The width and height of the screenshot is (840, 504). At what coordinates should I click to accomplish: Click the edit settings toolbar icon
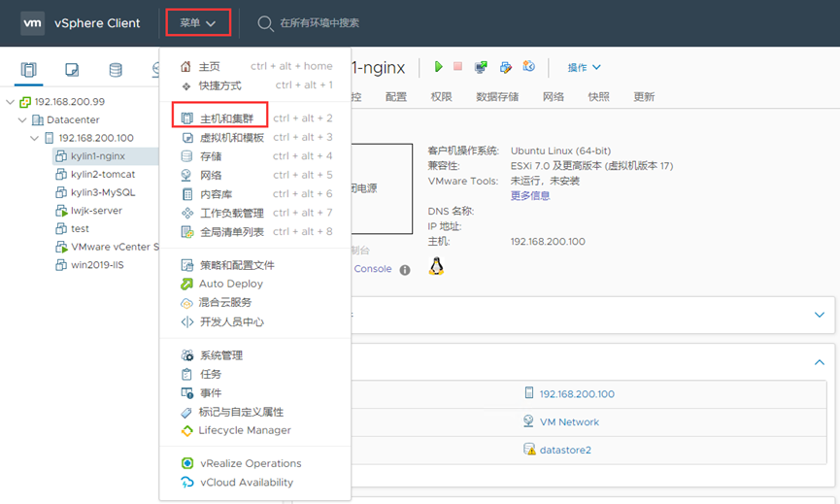(x=505, y=67)
